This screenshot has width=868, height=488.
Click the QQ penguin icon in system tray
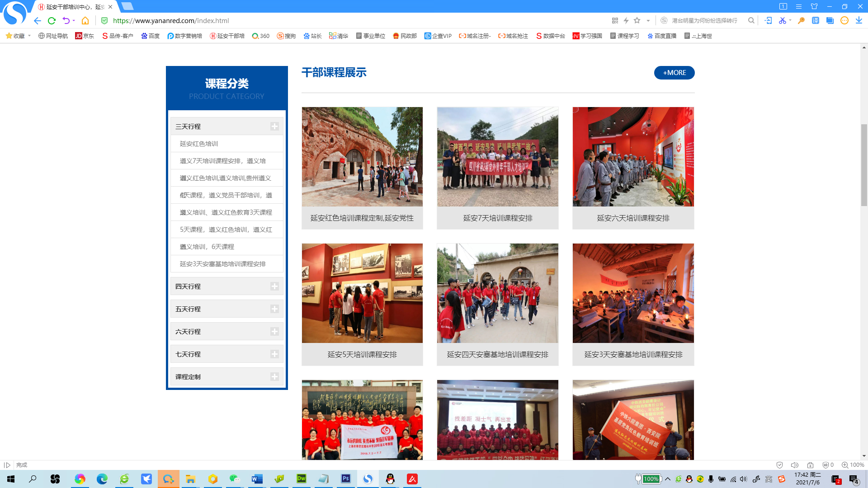point(689,479)
